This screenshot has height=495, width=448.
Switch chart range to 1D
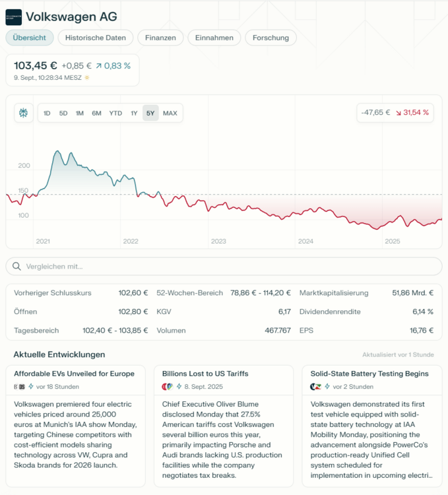(x=47, y=113)
